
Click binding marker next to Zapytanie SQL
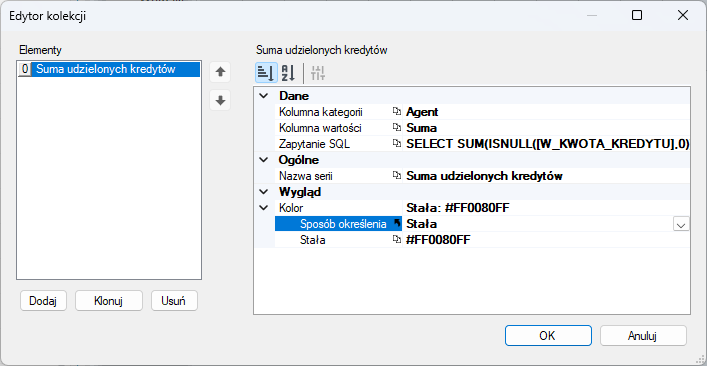point(396,144)
